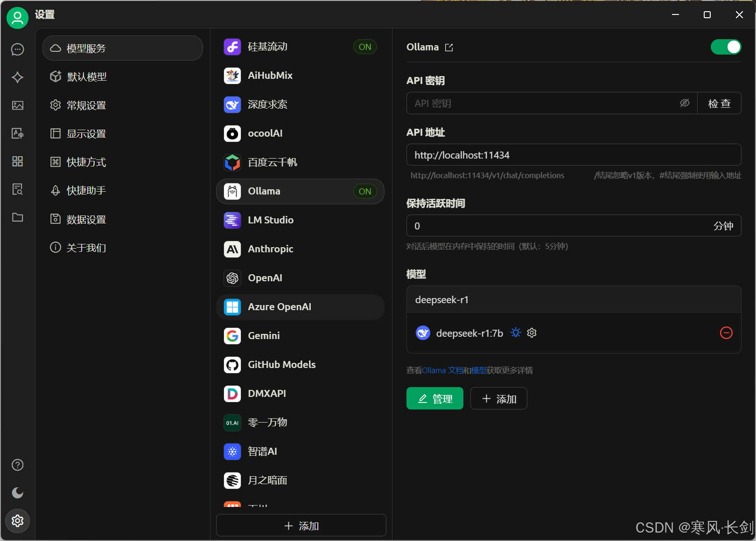Click the deepseek-r1:7b model name
This screenshot has width=756, height=541.
(x=469, y=333)
